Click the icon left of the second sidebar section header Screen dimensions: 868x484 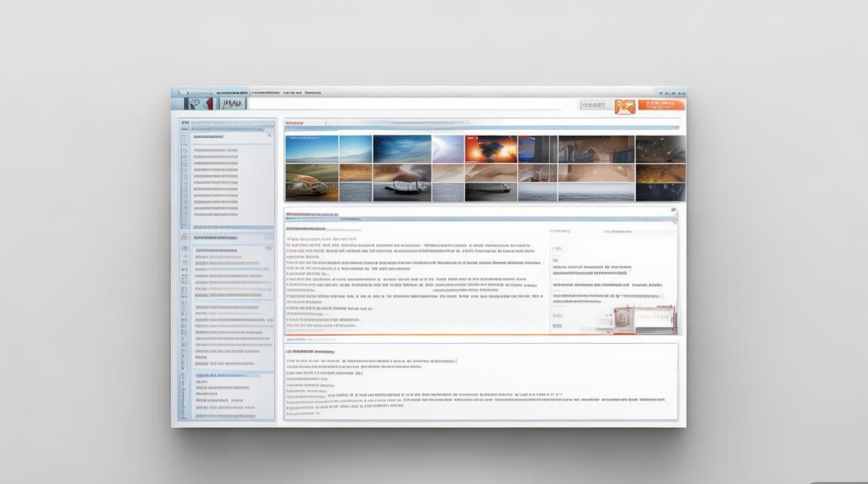coord(185,237)
